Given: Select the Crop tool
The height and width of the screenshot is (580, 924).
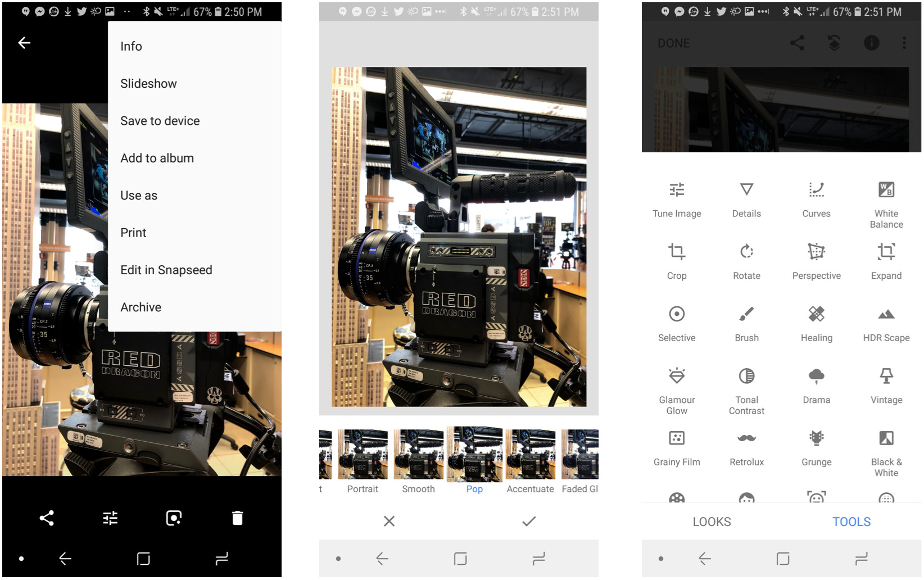Looking at the screenshot, I should (x=677, y=262).
